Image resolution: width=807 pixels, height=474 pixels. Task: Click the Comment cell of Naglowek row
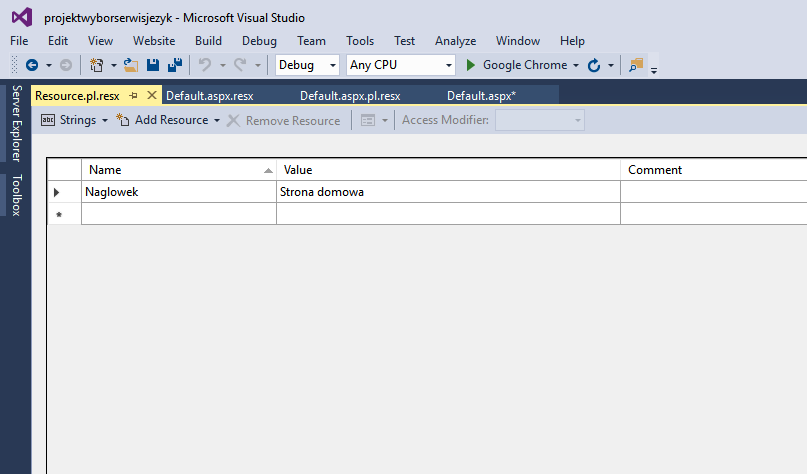[x=713, y=192]
